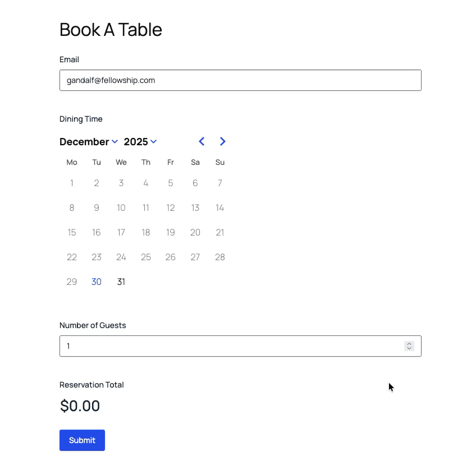The width and height of the screenshot is (476, 470).
Task: Go to next month in calendar
Action: pos(223,141)
